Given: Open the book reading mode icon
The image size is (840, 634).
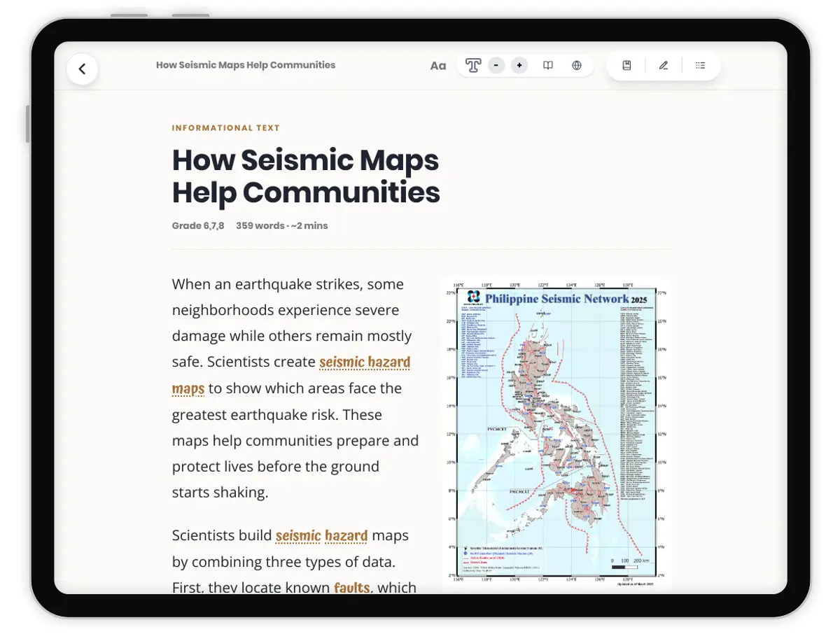Looking at the screenshot, I should click(548, 66).
